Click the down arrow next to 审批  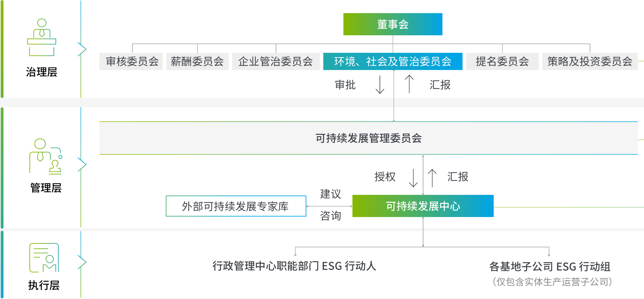click(x=380, y=85)
